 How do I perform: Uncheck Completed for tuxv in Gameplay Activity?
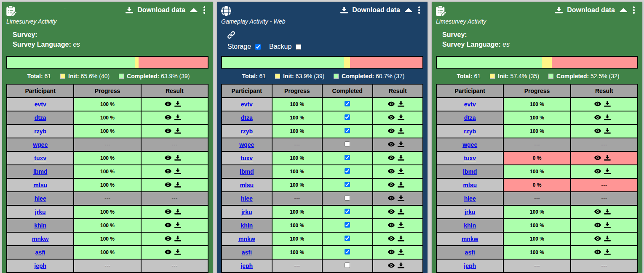click(347, 157)
